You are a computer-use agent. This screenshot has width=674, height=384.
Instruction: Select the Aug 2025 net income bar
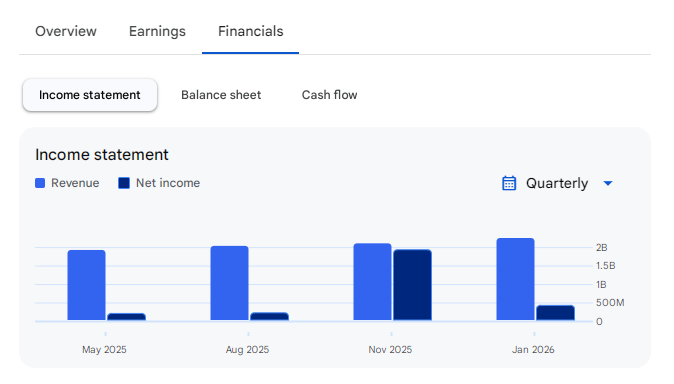[x=270, y=316]
